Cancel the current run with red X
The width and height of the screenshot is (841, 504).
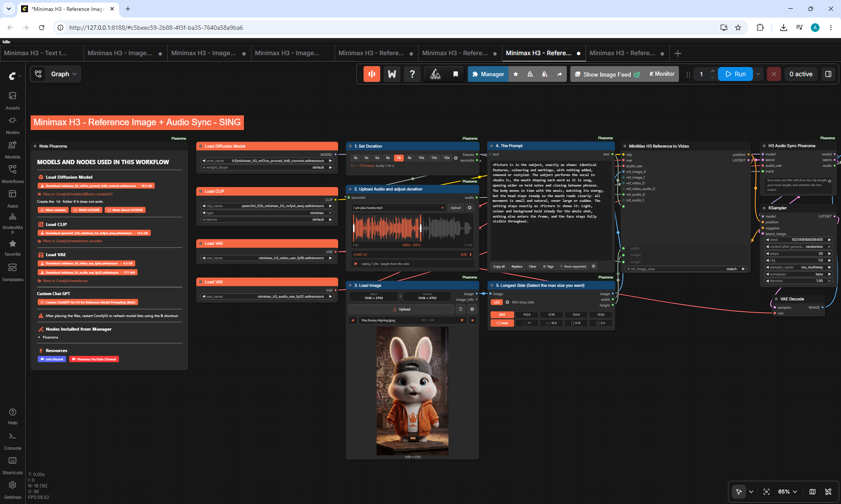(x=774, y=74)
